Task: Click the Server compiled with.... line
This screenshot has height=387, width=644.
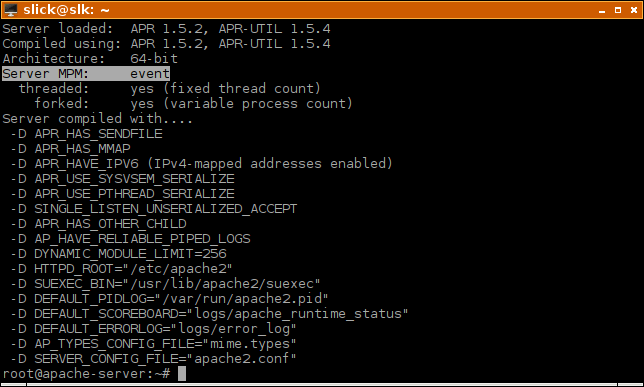Action: (x=98, y=119)
